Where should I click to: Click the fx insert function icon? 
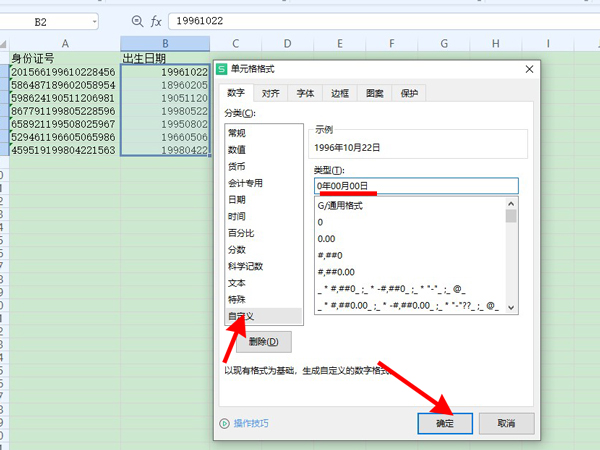click(156, 21)
